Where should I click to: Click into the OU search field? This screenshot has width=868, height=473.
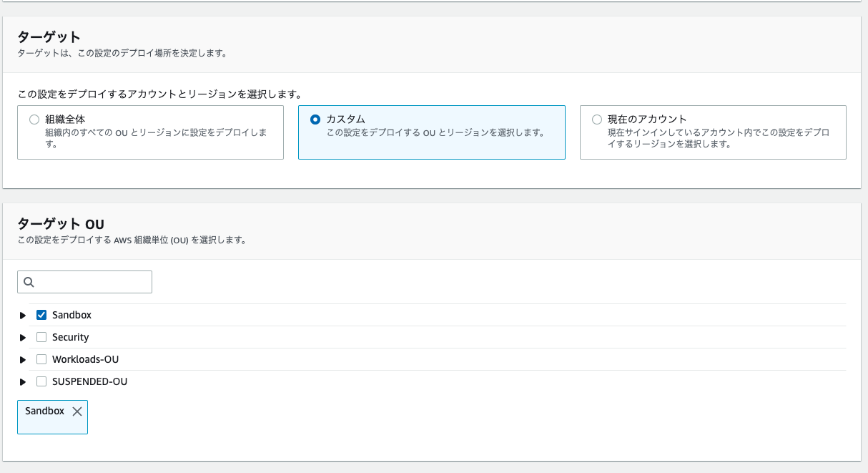click(x=84, y=281)
